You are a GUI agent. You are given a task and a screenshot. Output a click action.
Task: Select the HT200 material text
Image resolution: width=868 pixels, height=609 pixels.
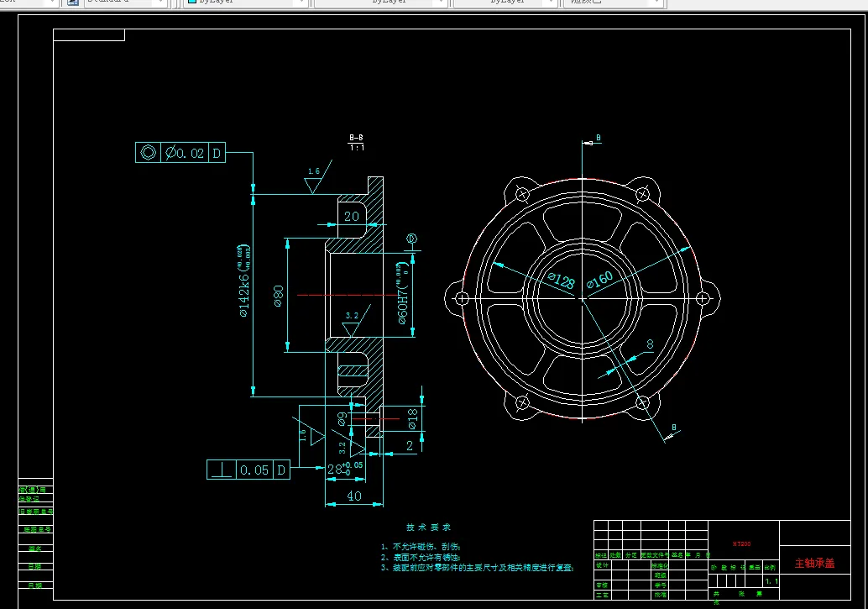[742, 544]
